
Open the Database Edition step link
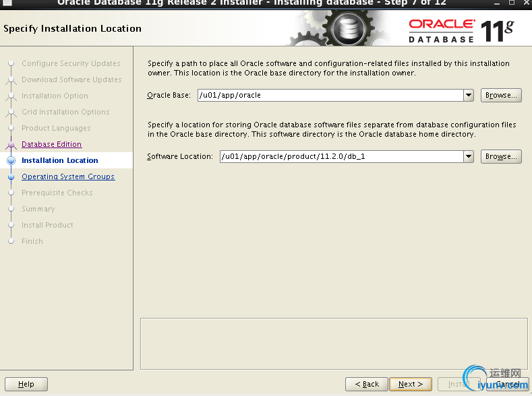[51, 144]
